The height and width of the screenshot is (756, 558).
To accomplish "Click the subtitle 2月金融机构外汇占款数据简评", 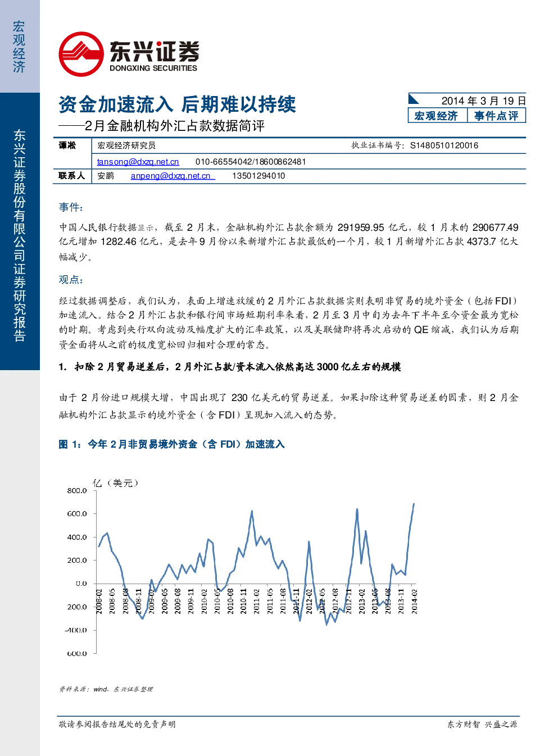I will (174, 126).
